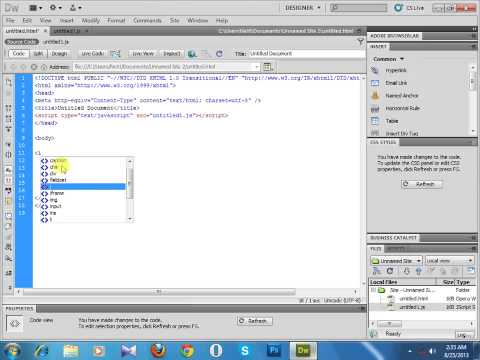Screen dimensions: 480x360
Task: Click the Named Anchor insert icon
Action: [x=375, y=96]
